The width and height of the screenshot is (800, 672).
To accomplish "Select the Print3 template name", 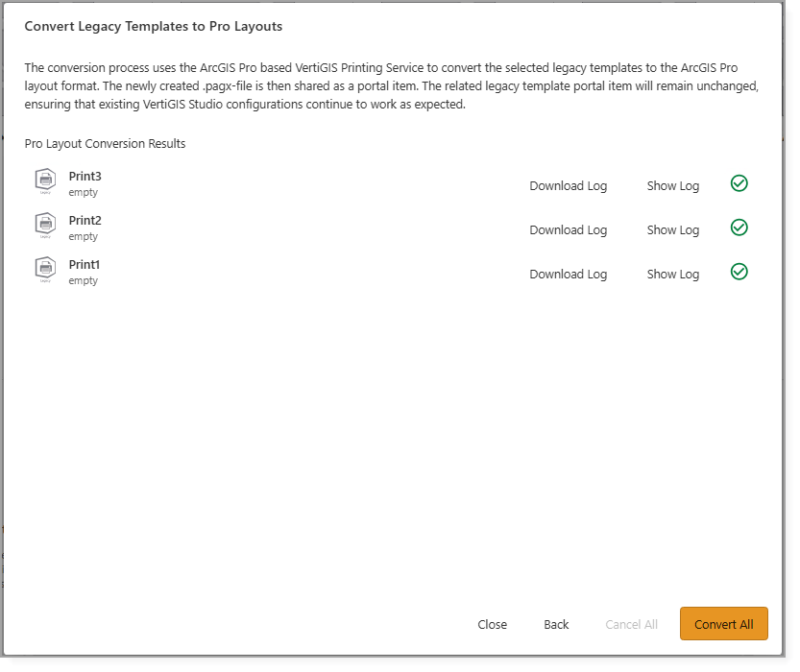I will (x=85, y=177).
